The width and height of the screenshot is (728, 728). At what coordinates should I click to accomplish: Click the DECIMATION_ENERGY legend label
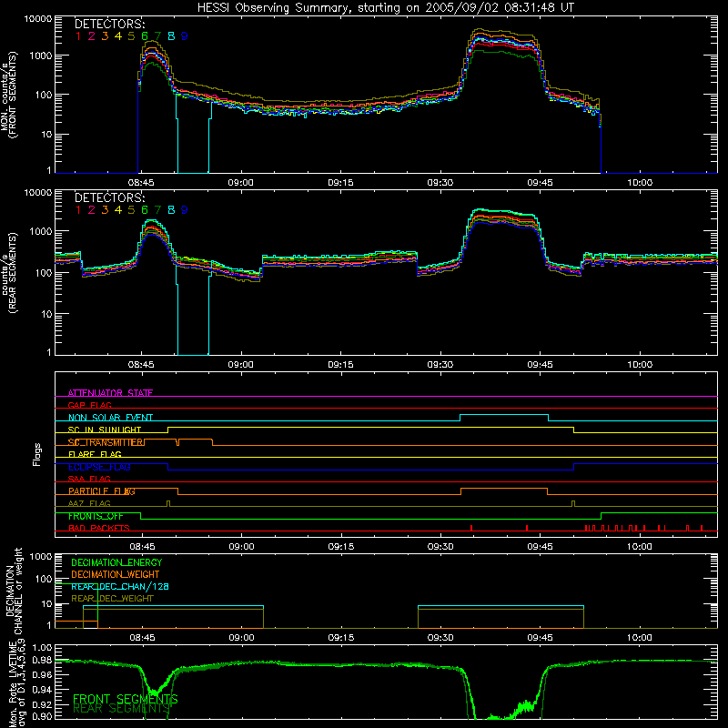116,562
